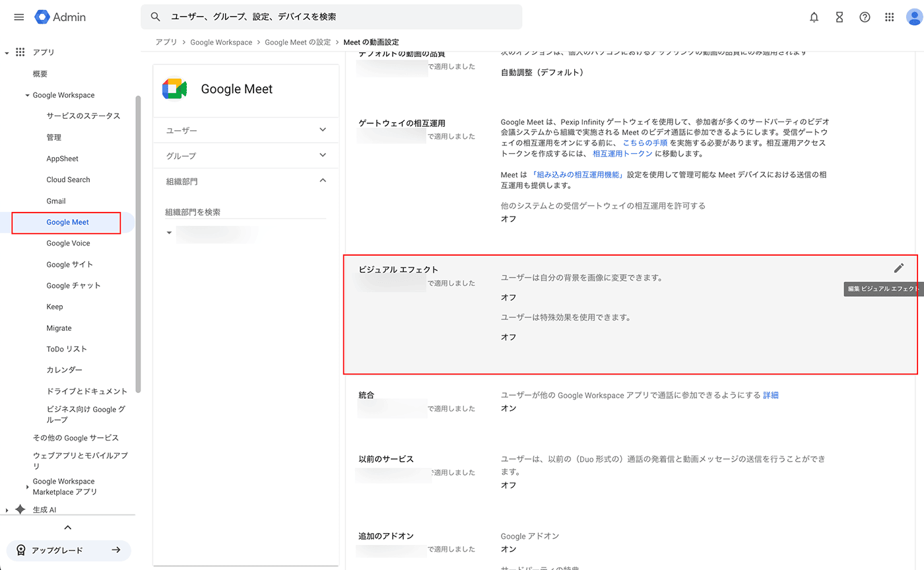Open the Google apps grid launcher
This screenshot has height=570, width=924.
click(x=890, y=17)
